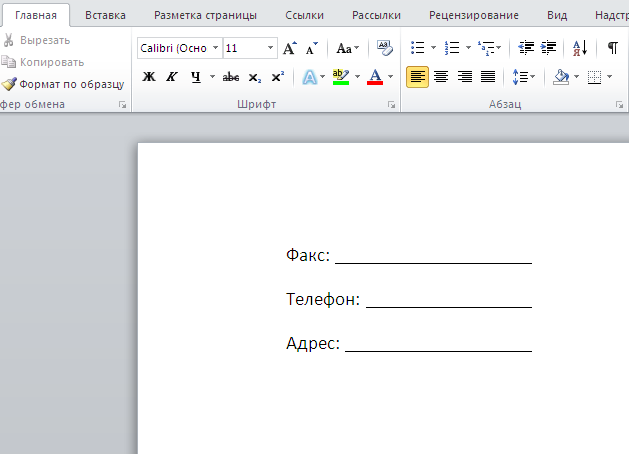Open the Font (Шрифт) dialog launcher
Viewport: 629px width, 454px height.
[x=391, y=105]
